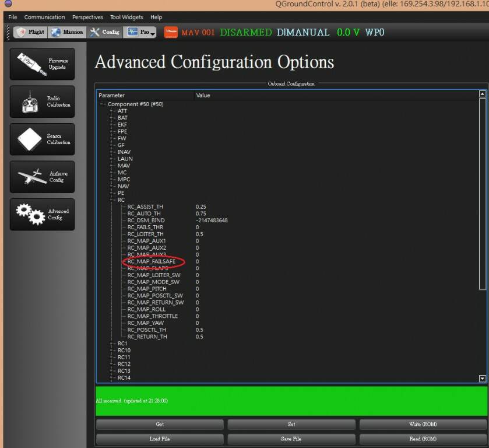Expand the RC10 parameter group

pos(111,351)
